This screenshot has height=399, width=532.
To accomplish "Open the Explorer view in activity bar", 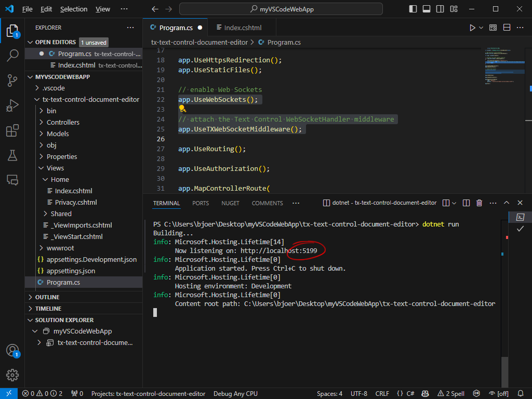I will click(12, 31).
